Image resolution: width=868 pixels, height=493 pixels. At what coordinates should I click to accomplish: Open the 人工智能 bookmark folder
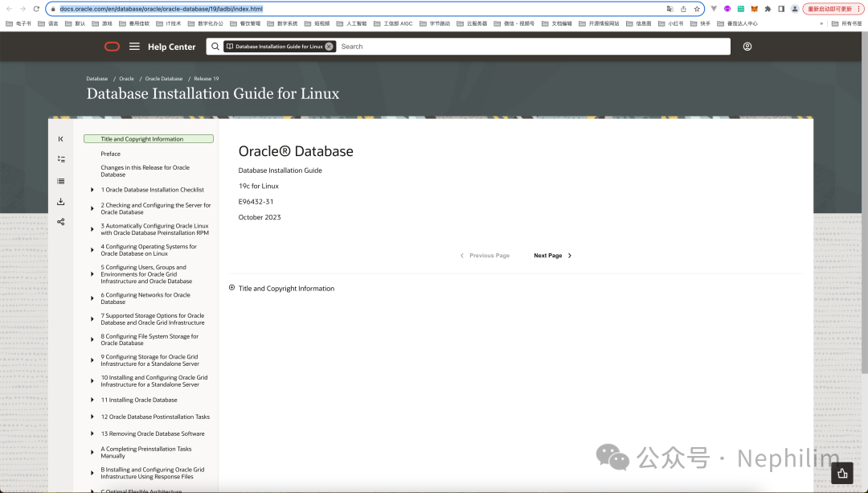[351, 24]
